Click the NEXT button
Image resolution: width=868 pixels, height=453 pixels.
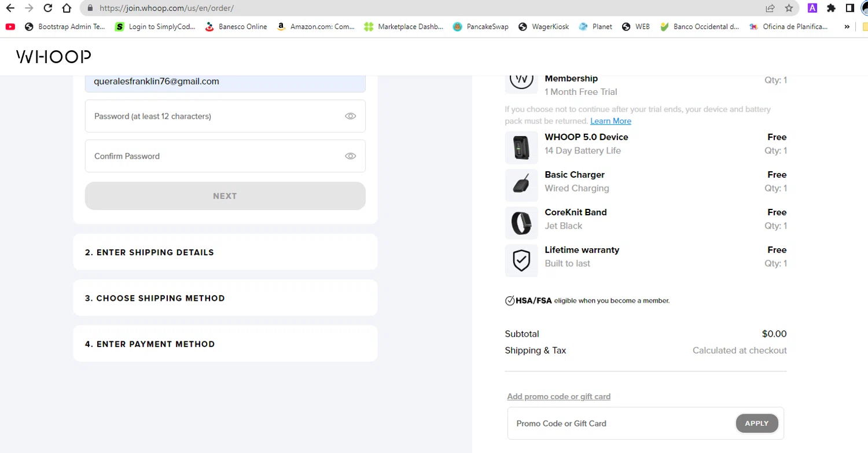(225, 196)
